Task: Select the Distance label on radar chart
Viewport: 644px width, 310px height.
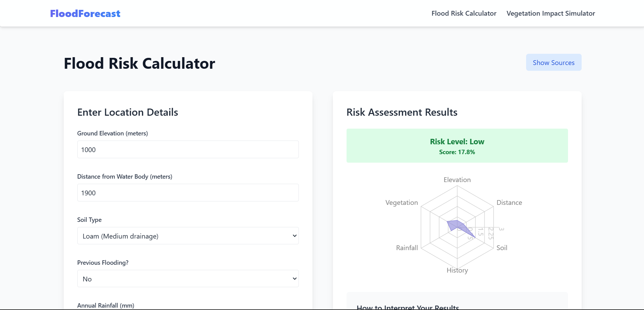Action: 509,202
